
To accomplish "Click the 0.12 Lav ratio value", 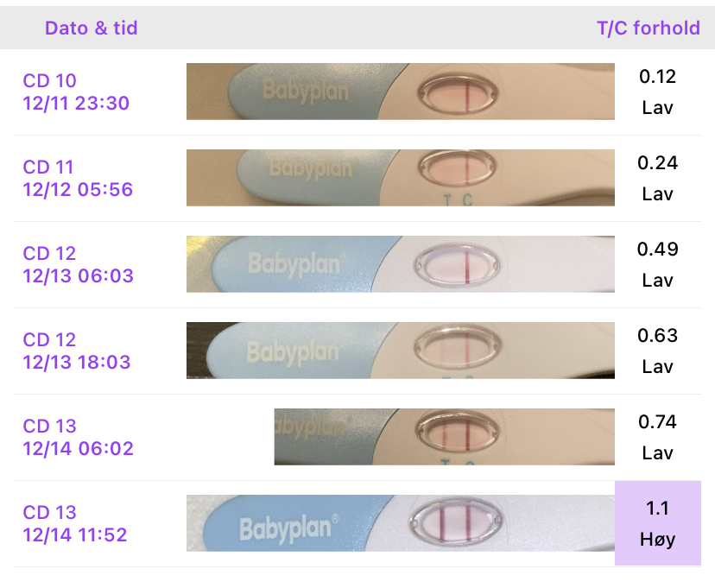I will [x=657, y=92].
